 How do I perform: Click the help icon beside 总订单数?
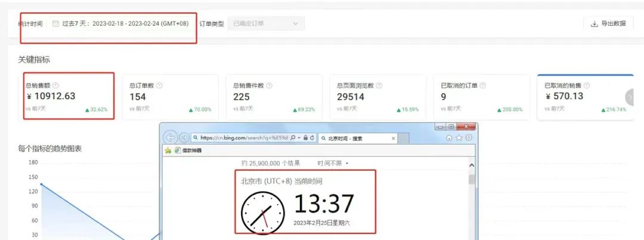(x=159, y=85)
